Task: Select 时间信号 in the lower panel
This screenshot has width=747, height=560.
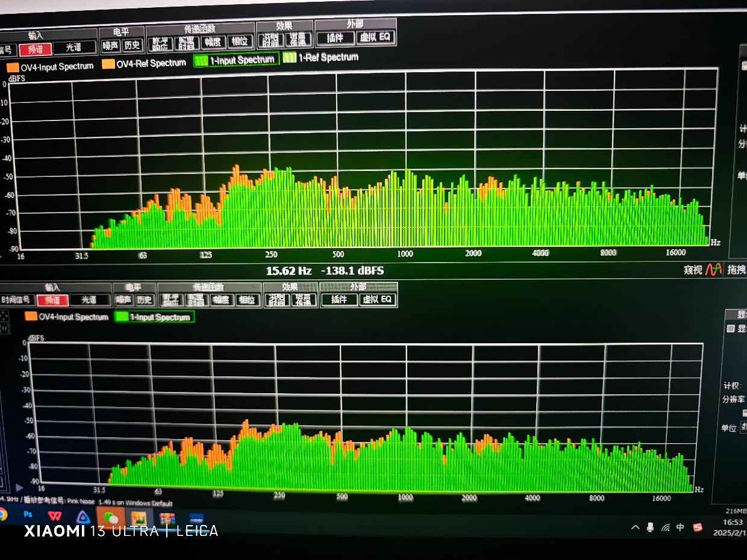Action: click(x=16, y=300)
